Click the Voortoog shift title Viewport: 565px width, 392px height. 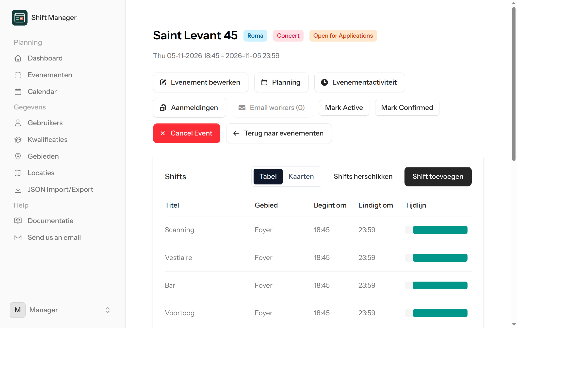tap(180, 313)
